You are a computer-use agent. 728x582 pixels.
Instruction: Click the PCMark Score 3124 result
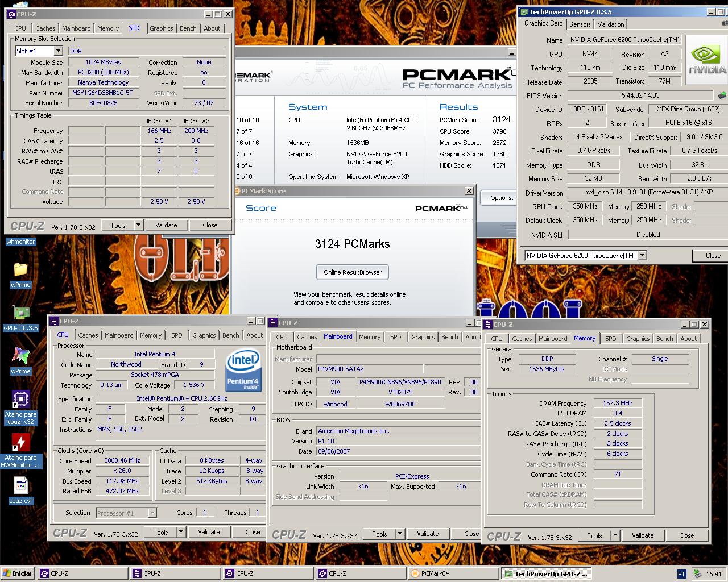coord(501,119)
